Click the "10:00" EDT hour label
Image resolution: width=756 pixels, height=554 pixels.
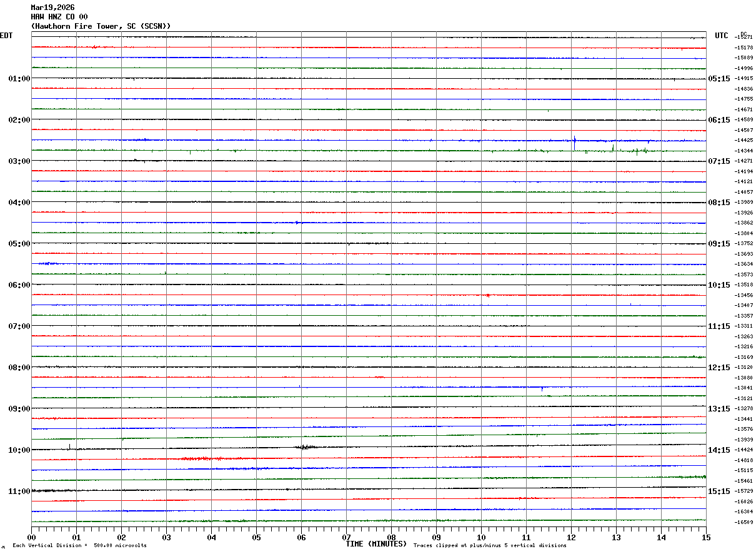click(19, 450)
